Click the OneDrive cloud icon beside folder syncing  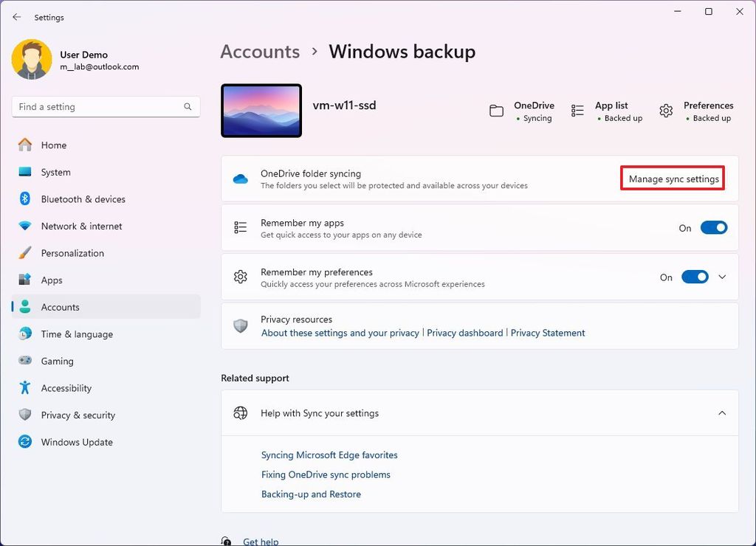point(240,178)
